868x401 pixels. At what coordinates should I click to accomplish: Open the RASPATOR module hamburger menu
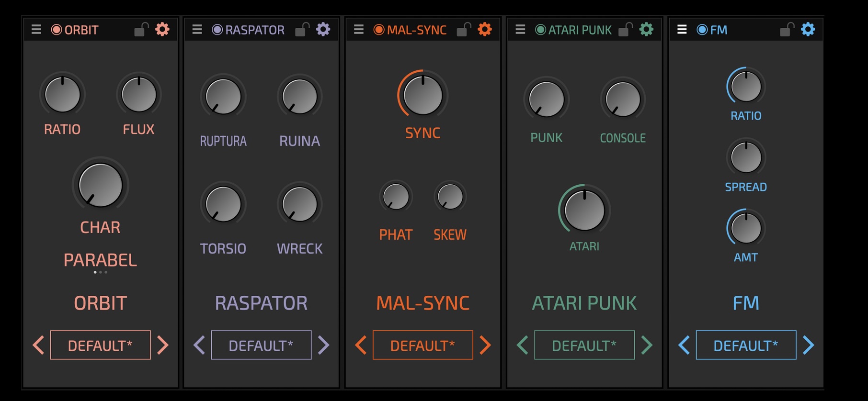(197, 30)
